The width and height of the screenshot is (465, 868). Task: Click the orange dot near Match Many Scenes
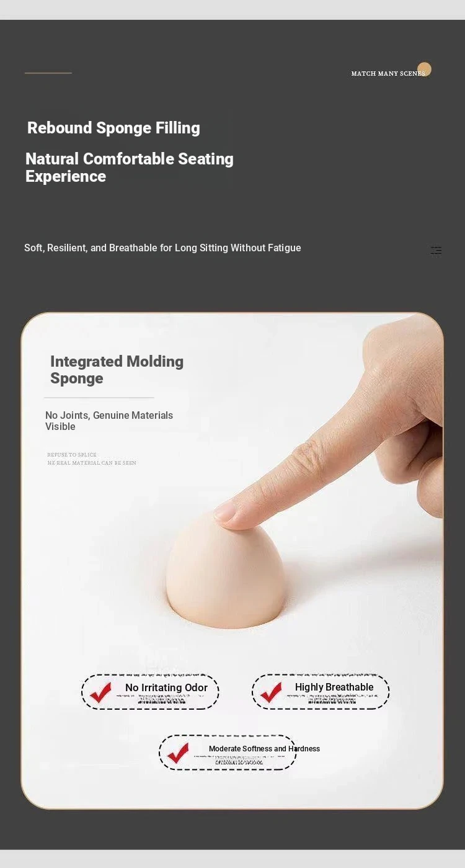pyautogui.click(x=424, y=69)
